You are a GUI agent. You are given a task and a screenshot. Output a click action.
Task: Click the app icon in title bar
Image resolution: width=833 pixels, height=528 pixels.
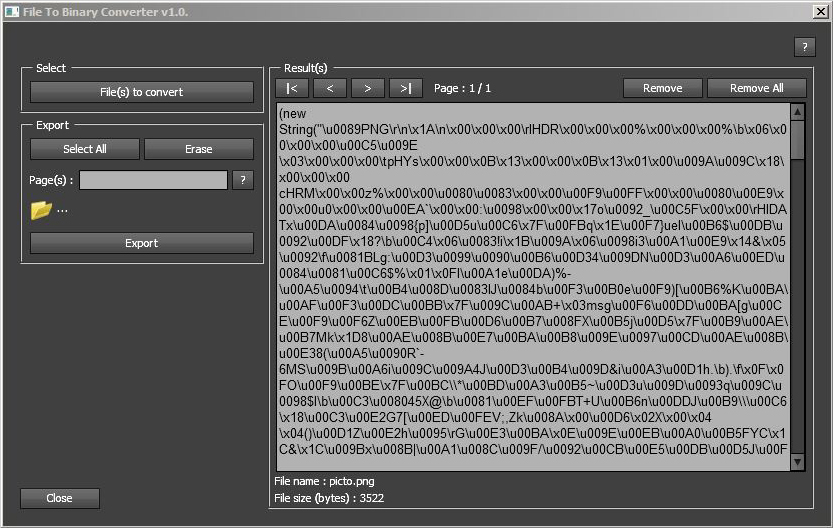[x=10, y=11]
